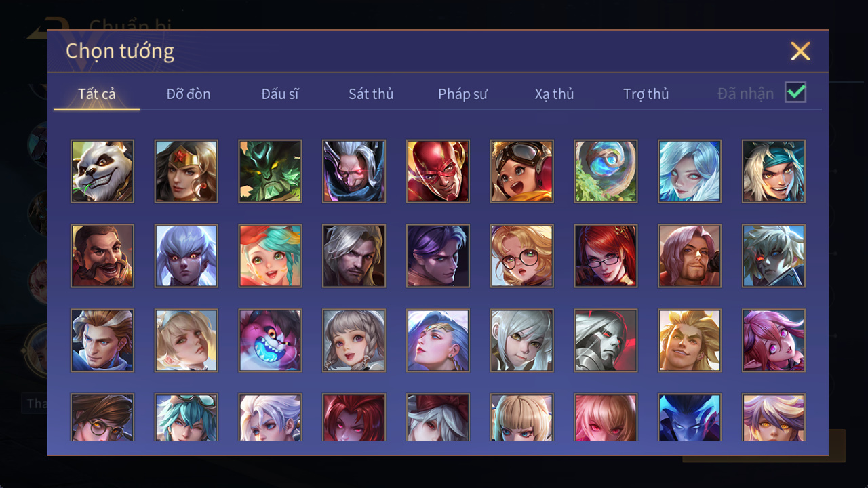Select the kid with aviator goggles hero

pos(522,171)
